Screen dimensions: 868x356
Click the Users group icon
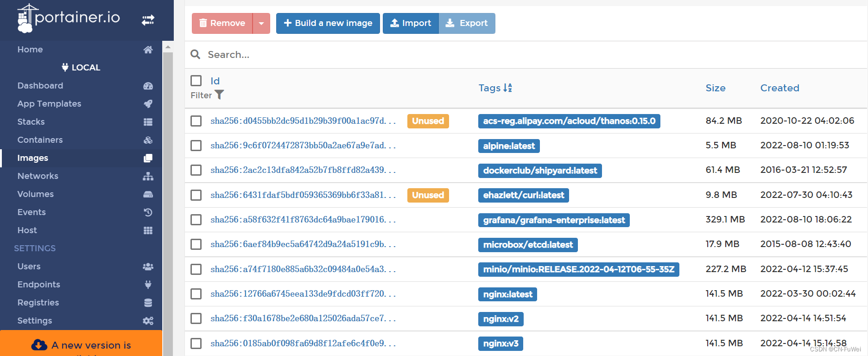(148, 267)
